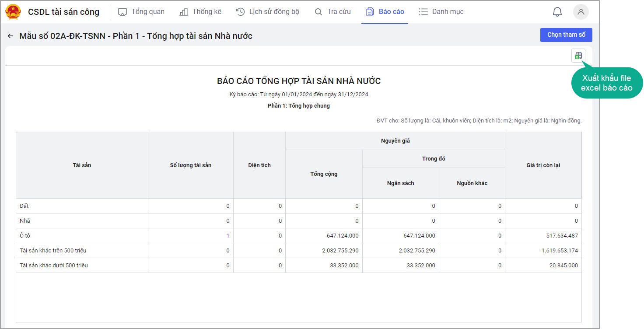Viewport: 644px width, 329px height.
Task: Click the Tài sản column header
Action: point(82,165)
